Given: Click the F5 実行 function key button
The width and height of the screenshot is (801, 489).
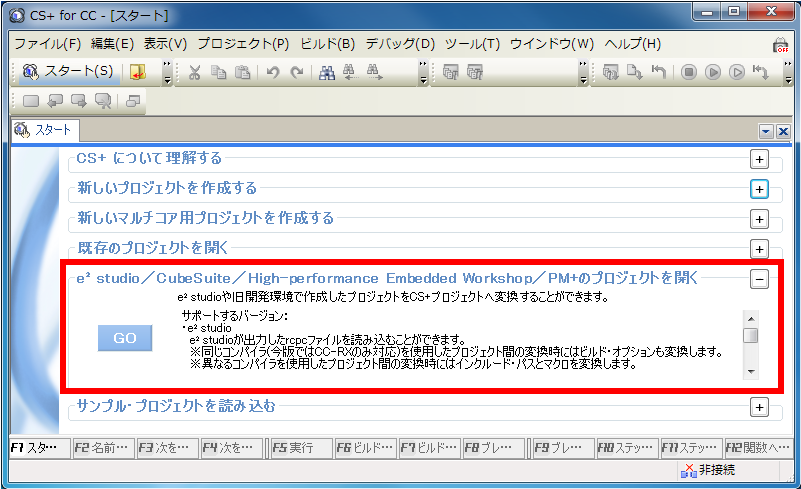Looking at the screenshot, I should (301, 448).
